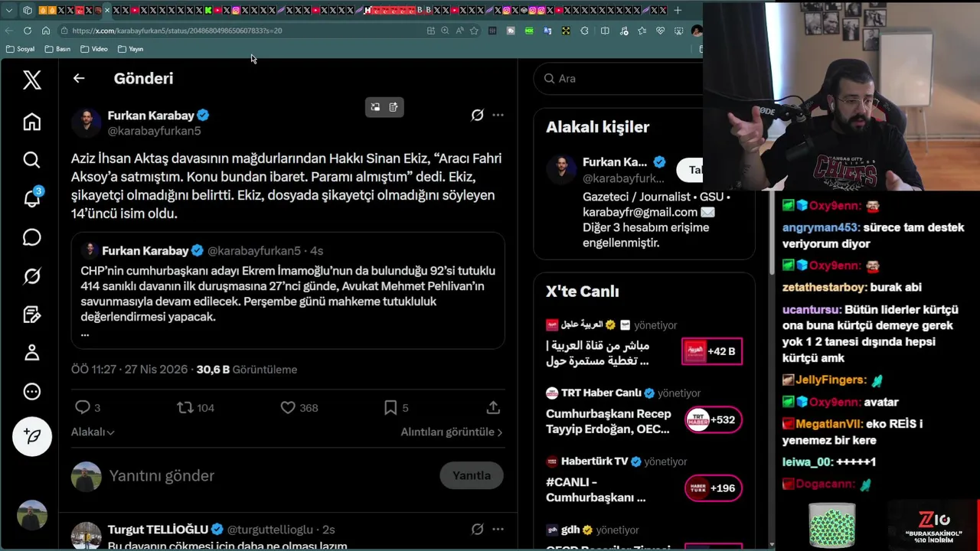Click the post timestamp ÖÖ 11:27
980x551 pixels.
(x=129, y=369)
